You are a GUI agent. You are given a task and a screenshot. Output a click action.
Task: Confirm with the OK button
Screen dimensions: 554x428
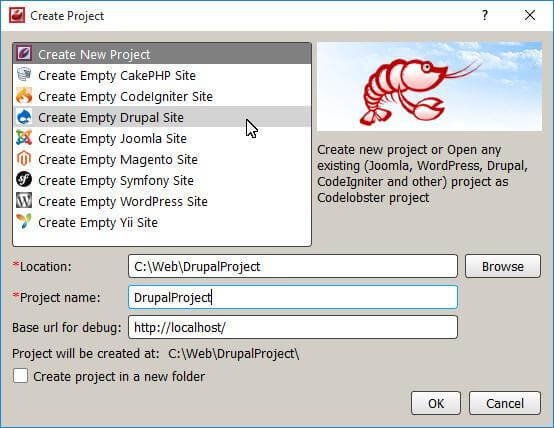(x=436, y=403)
